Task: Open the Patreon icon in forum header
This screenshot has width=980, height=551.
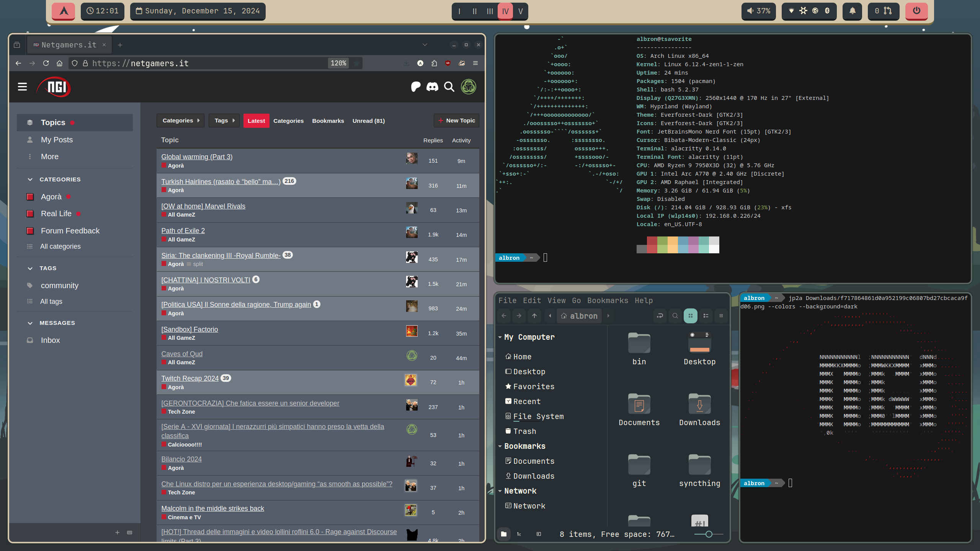Action: tap(415, 87)
